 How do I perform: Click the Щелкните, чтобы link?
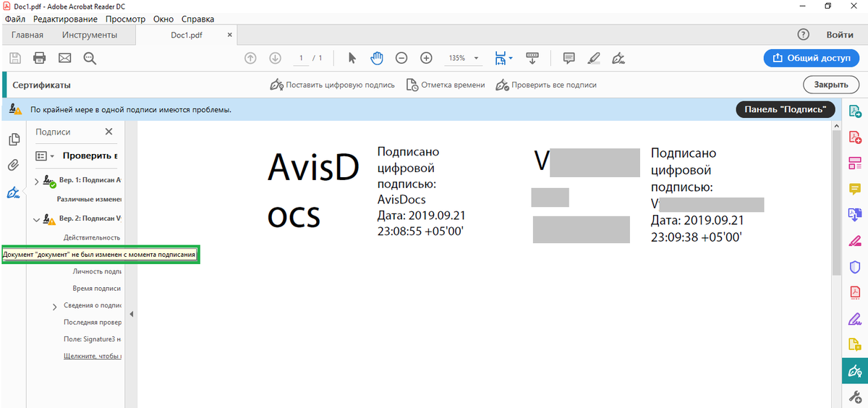pyautogui.click(x=92, y=356)
